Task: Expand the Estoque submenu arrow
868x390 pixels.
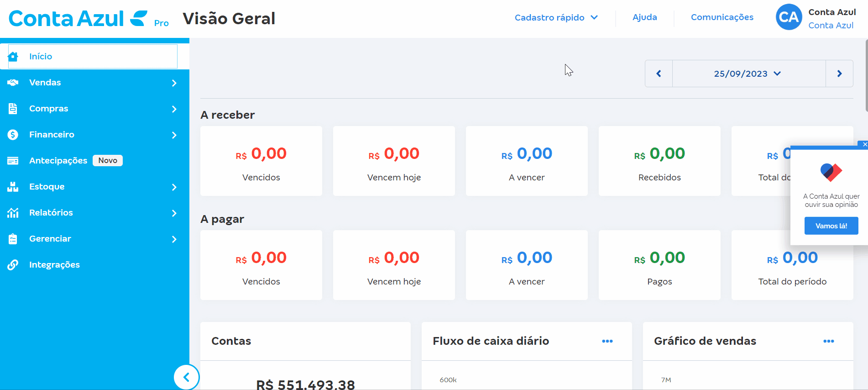Action: [174, 187]
